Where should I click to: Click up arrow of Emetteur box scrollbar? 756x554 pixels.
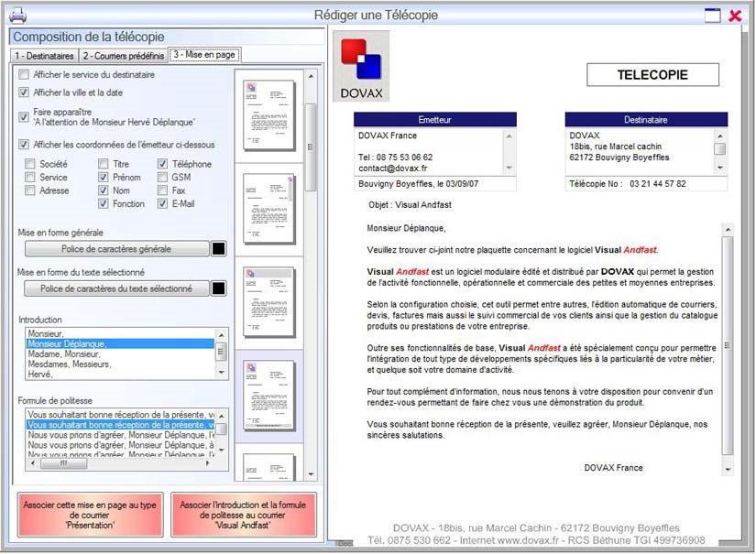tap(509, 136)
